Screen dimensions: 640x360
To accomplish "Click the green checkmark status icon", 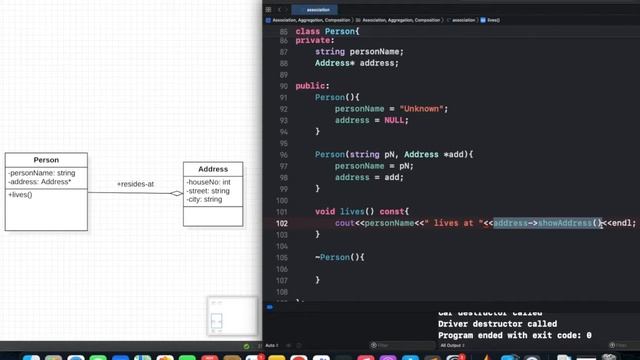I will [246, 346].
